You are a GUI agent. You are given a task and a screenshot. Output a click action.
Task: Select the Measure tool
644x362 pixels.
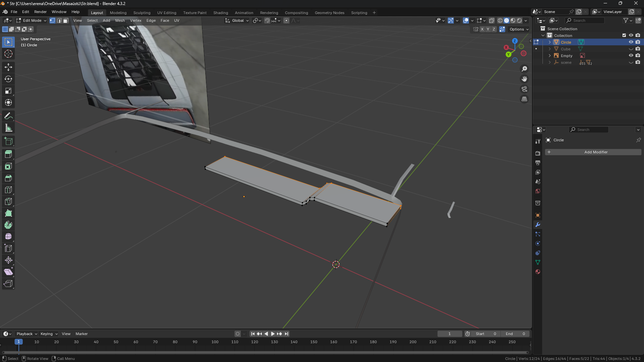[x=8, y=128]
